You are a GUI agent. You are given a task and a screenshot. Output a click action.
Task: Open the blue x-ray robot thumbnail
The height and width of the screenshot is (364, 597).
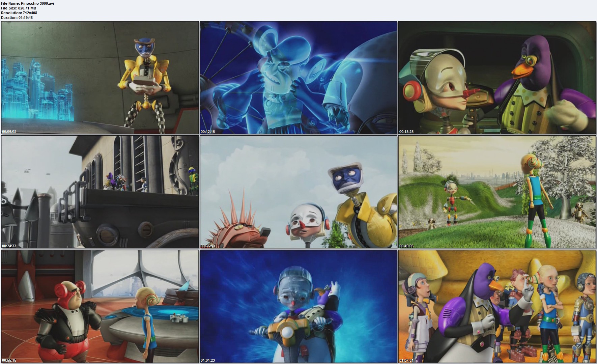298,78
